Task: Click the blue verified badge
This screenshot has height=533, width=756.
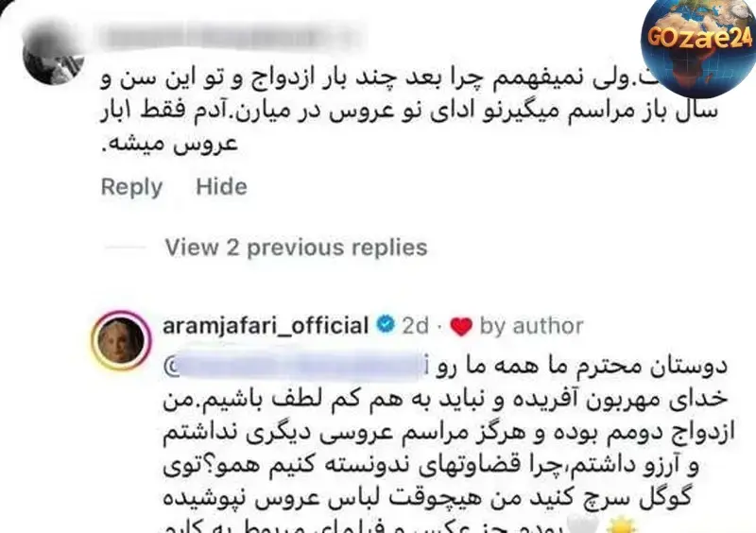Action: point(386,324)
